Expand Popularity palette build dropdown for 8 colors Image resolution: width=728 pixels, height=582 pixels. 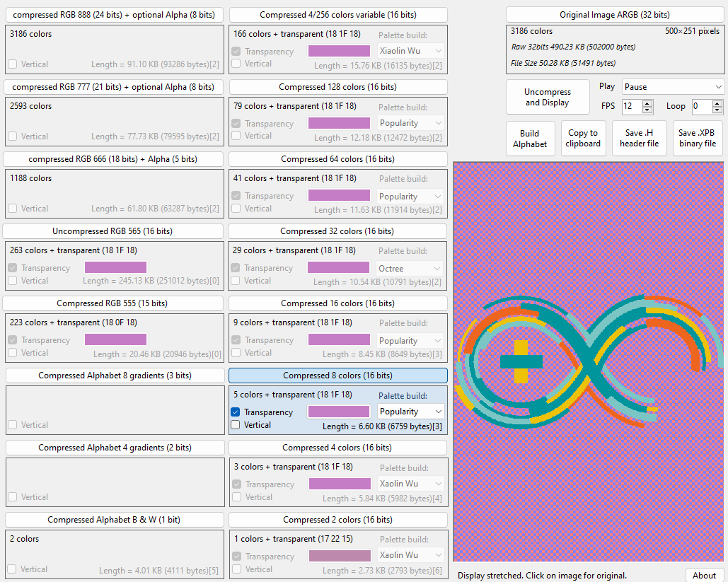(x=410, y=411)
